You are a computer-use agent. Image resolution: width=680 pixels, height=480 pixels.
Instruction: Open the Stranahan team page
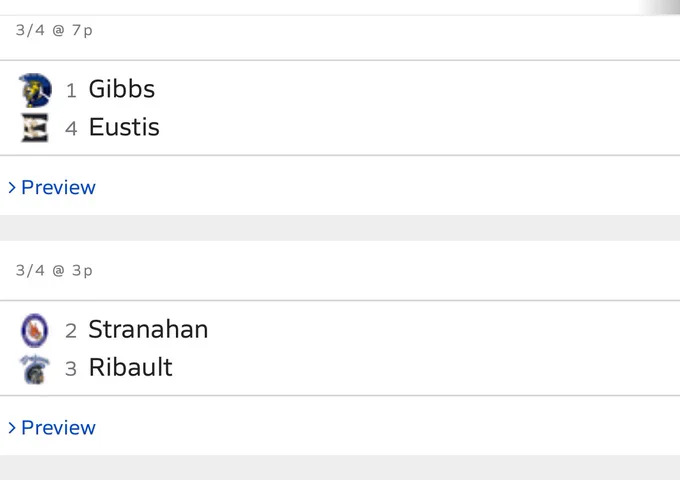[x=148, y=329]
